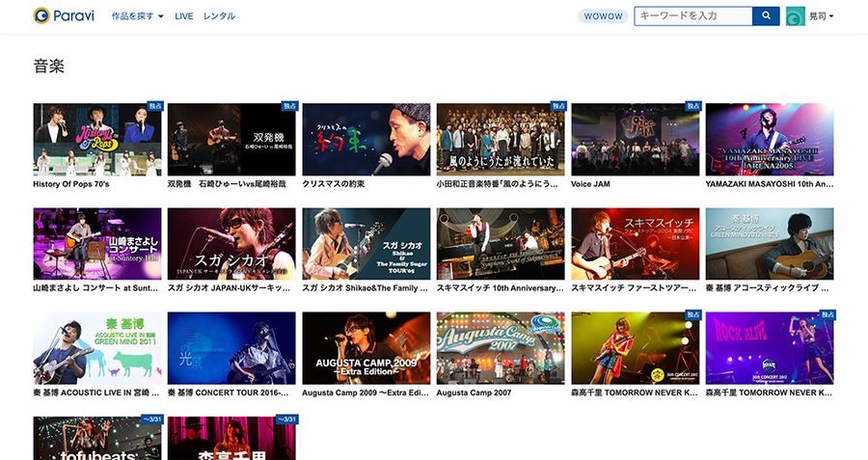Click 独占 badge on History Of Pops
Image resolution: width=868 pixels, height=460 pixels.
155,106
